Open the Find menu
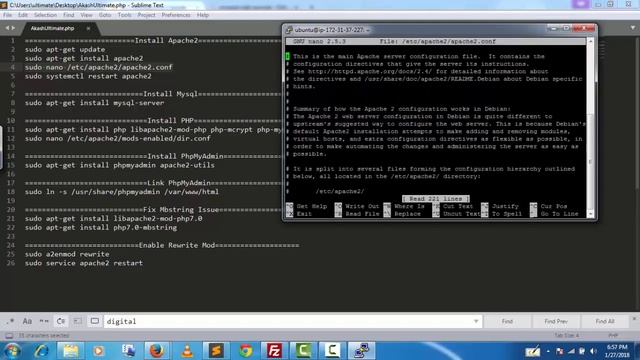Screen dimensions: 640x360 pos(69,15)
